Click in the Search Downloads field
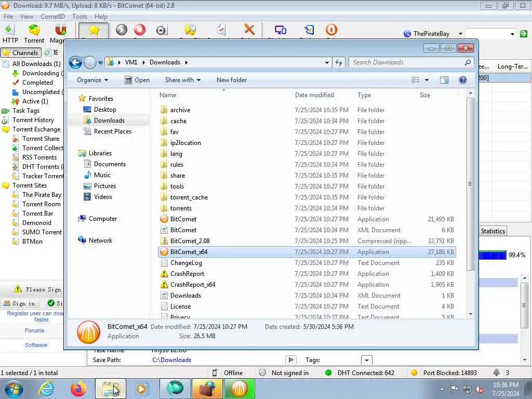Viewport: 532px width, 399px height. pos(407,62)
